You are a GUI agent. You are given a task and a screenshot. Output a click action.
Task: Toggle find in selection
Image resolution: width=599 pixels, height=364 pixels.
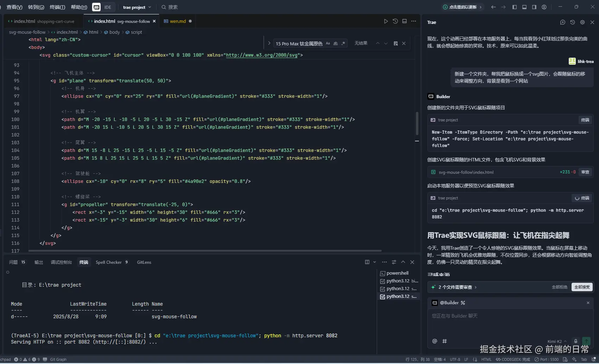[396, 43]
